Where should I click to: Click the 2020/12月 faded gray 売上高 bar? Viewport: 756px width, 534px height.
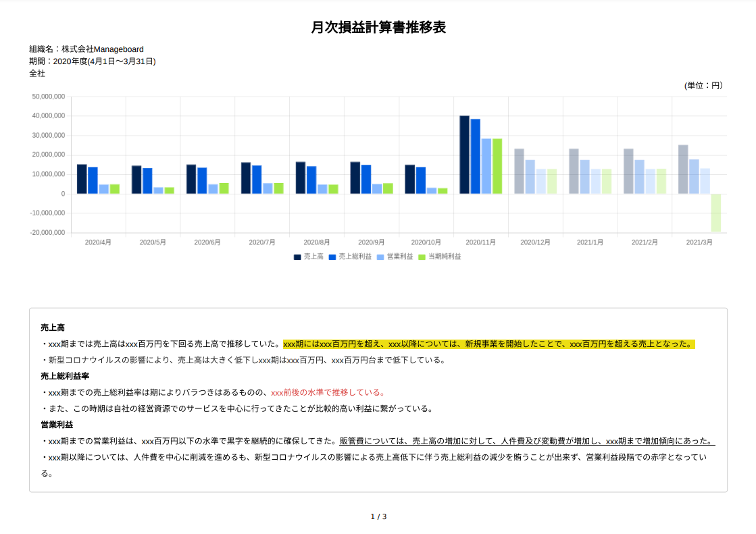coord(520,171)
